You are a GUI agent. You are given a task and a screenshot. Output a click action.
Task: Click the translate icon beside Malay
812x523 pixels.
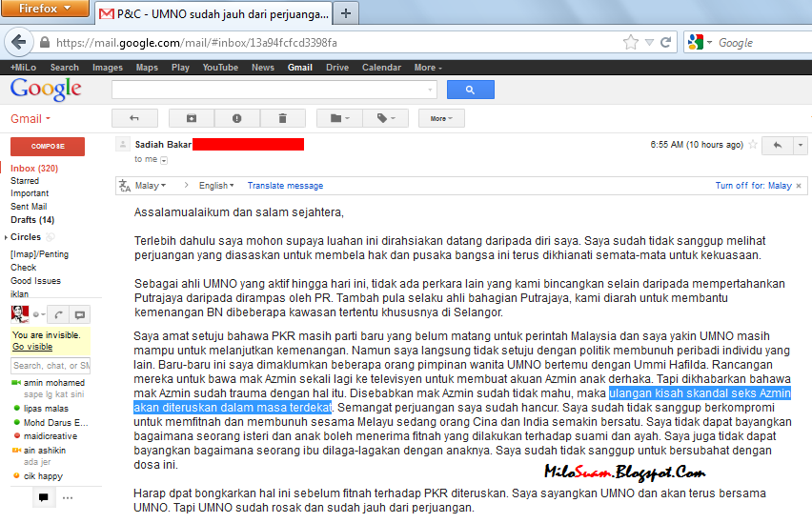[125, 186]
